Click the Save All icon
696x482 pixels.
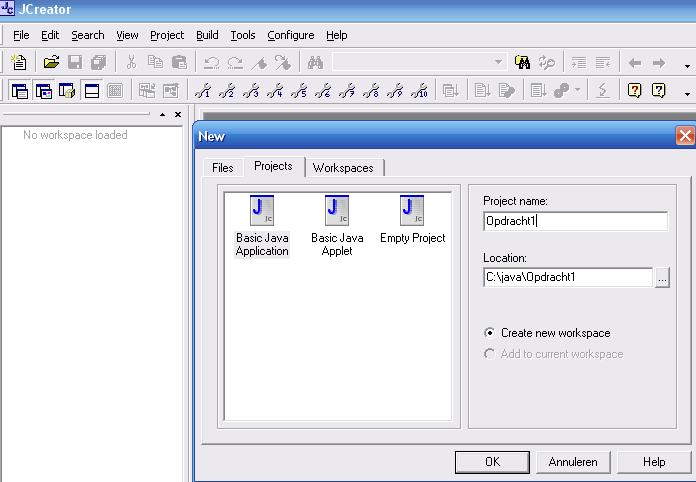[99, 63]
